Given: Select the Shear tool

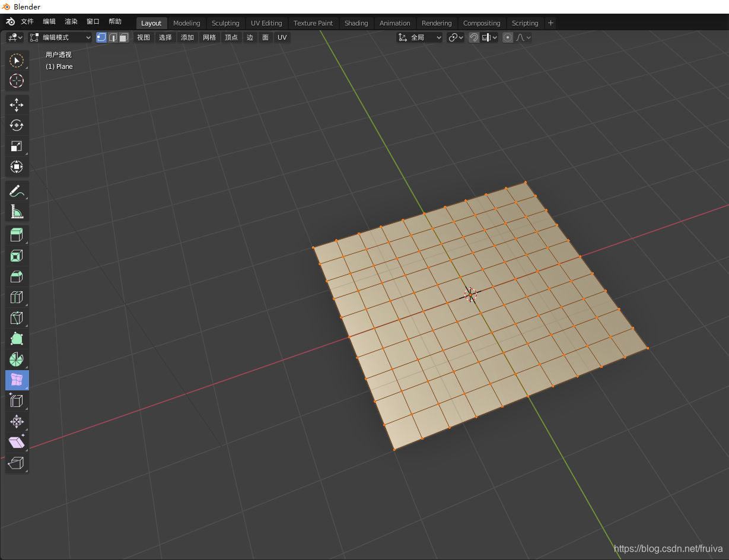Looking at the screenshot, I should click(17, 443).
